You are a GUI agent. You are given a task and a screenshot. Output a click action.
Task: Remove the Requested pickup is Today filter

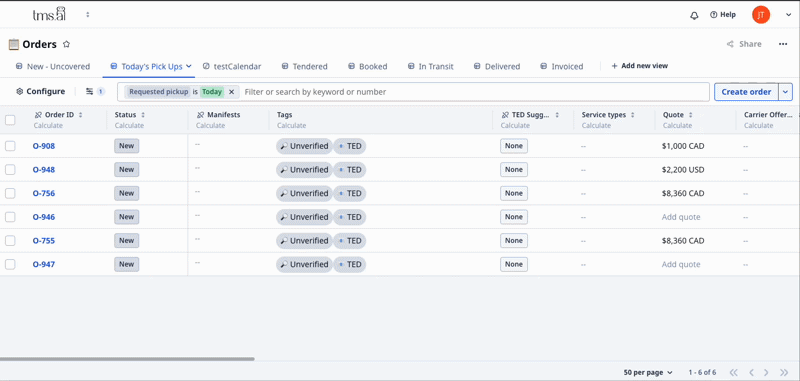pyautogui.click(x=231, y=92)
